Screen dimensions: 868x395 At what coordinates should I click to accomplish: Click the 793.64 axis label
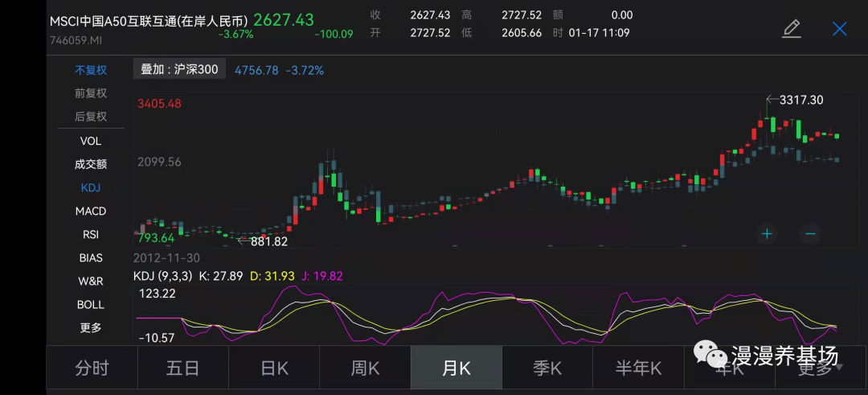(x=154, y=238)
